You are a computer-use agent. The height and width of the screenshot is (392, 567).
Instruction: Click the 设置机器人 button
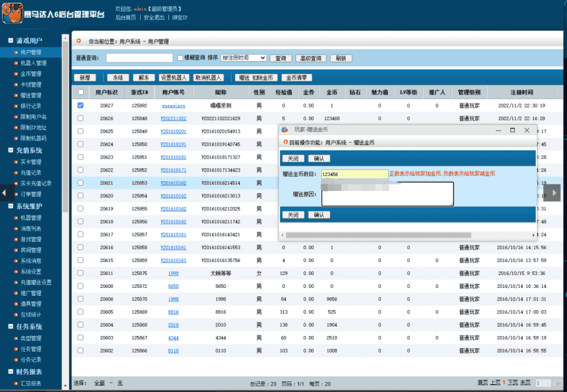pos(174,78)
